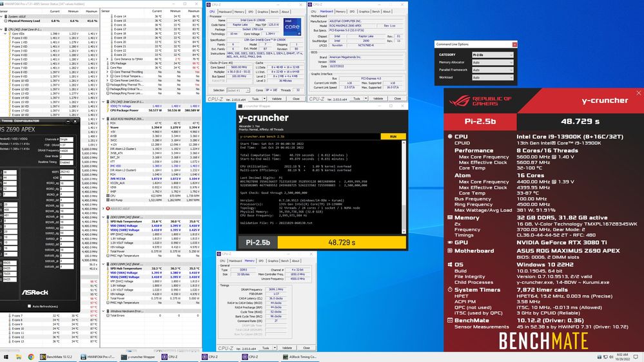The width and height of the screenshot is (644, 362).
Task: Click Validate in CPU-Z Memory window
Action: coord(287,348)
